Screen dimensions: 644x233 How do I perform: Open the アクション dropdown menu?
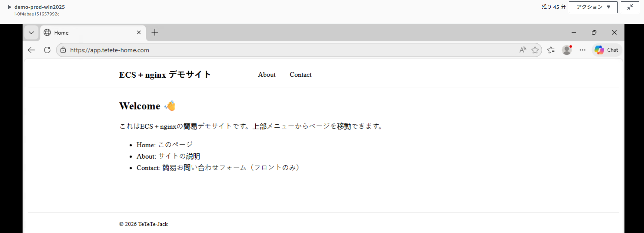click(593, 7)
